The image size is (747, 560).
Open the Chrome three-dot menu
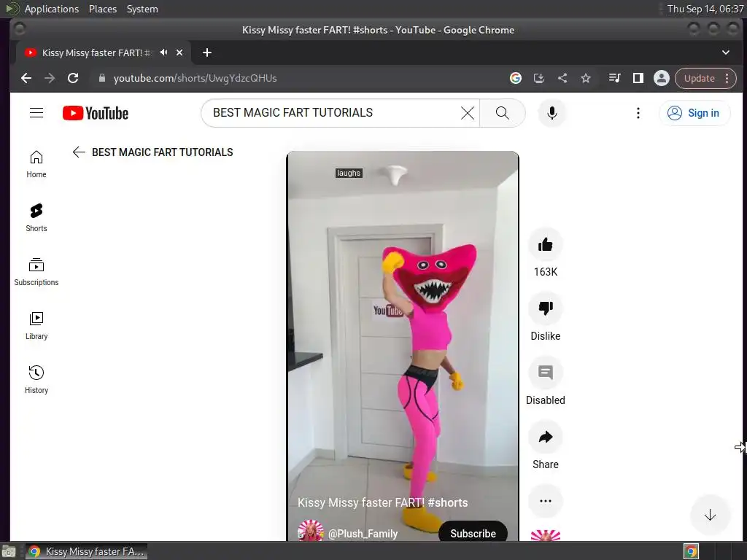[x=727, y=78]
